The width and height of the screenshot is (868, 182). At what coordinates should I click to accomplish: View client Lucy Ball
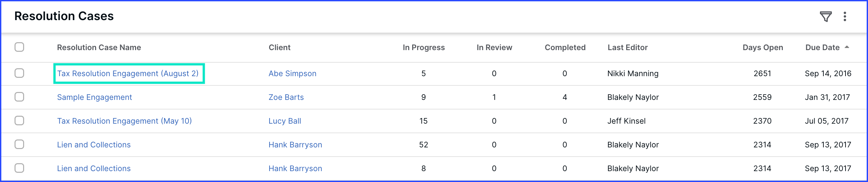pyautogui.click(x=285, y=121)
